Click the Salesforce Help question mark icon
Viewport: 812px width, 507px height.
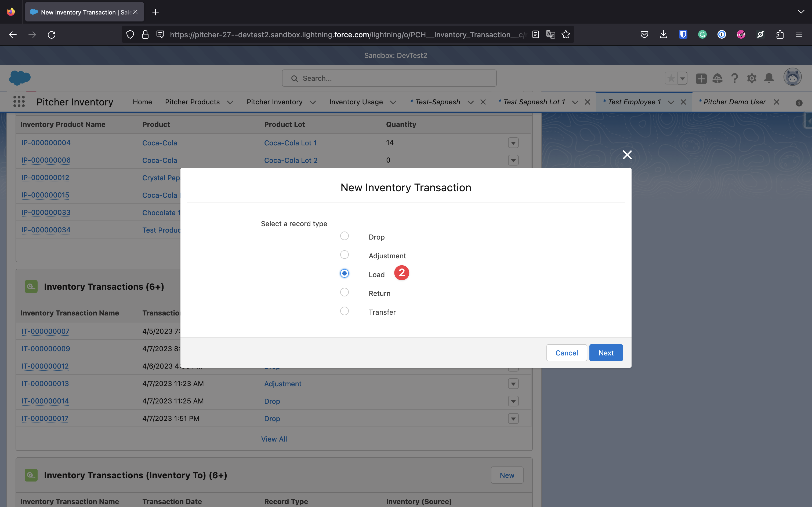click(734, 78)
